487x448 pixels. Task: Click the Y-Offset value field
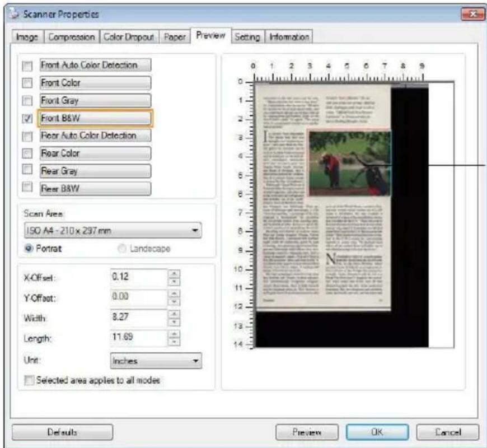click(138, 297)
